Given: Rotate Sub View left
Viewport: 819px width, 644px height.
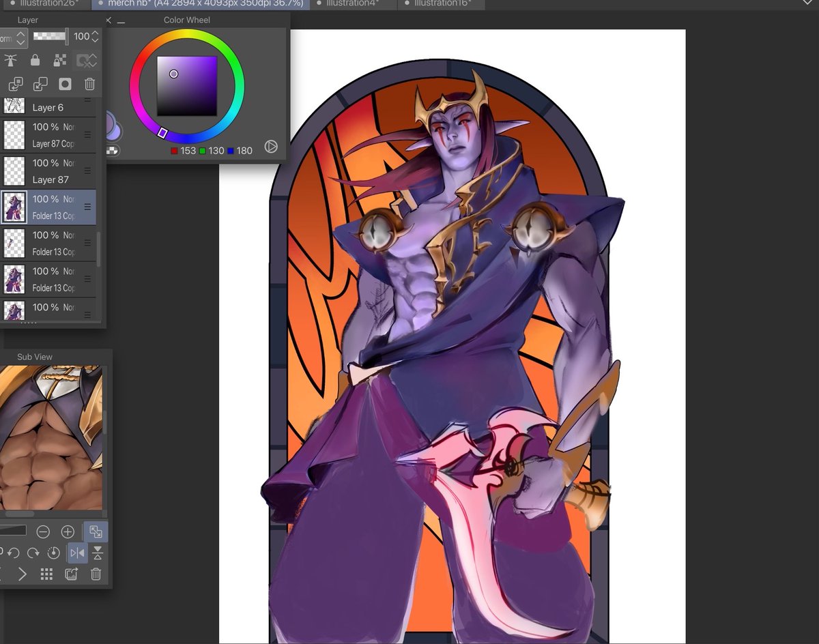Looking at the screenshot, I should point(14,553).
